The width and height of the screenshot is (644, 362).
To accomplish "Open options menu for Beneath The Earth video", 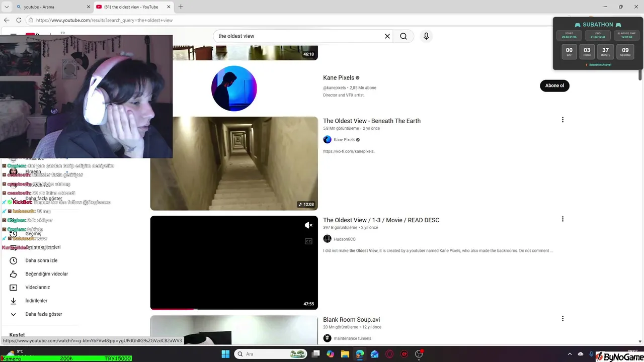I will (562, 120).
